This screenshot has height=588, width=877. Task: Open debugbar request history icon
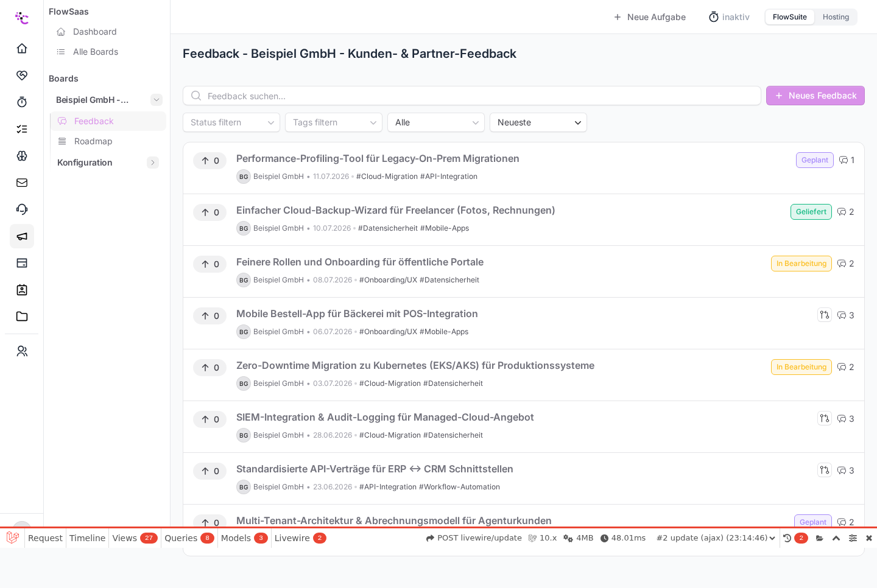(787, 538)
